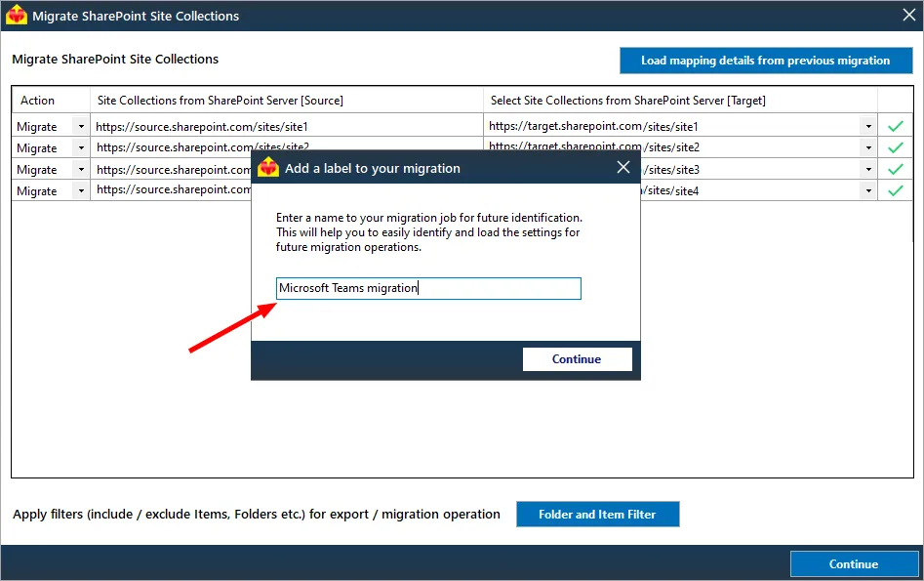Screen dimensions: 924x581
Task: Open Action dropdown for site4 row
Action: [x=81, y=190]
